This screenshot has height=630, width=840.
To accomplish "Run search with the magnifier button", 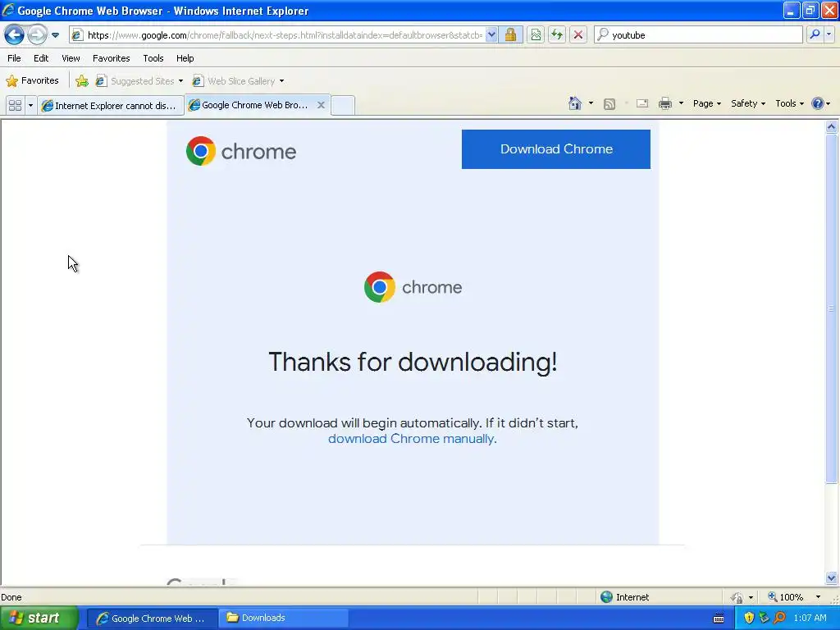I will [815, 35].
